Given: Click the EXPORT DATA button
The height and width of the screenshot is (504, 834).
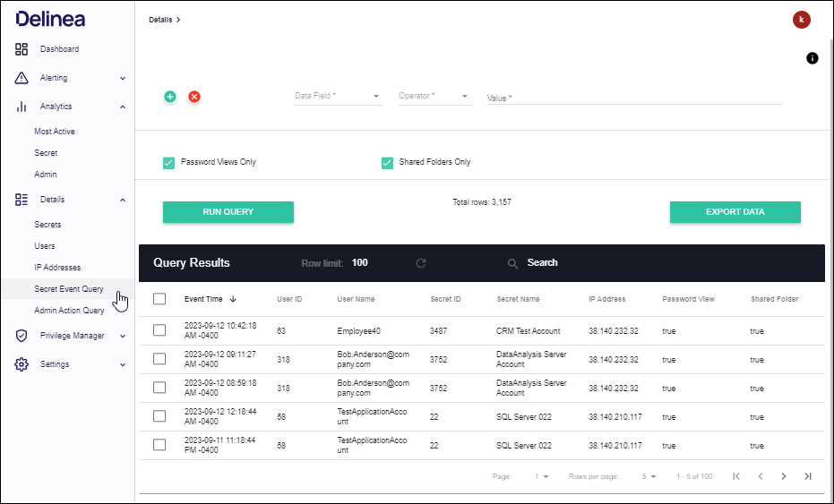Looking at the screenshot, I should click(735, 212).
